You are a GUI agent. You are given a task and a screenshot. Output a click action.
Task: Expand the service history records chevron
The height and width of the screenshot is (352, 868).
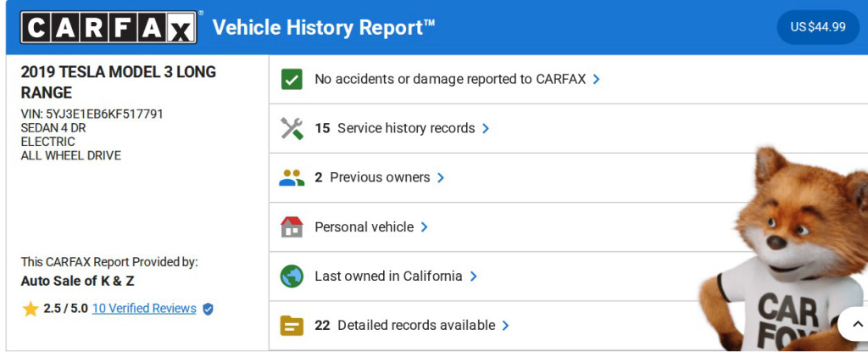[486, 129]
